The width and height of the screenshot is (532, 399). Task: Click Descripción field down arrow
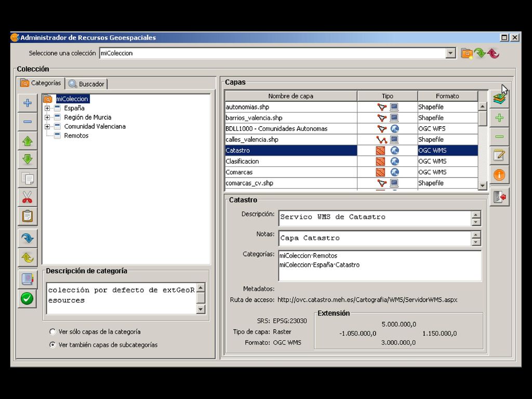pos(476,222)
